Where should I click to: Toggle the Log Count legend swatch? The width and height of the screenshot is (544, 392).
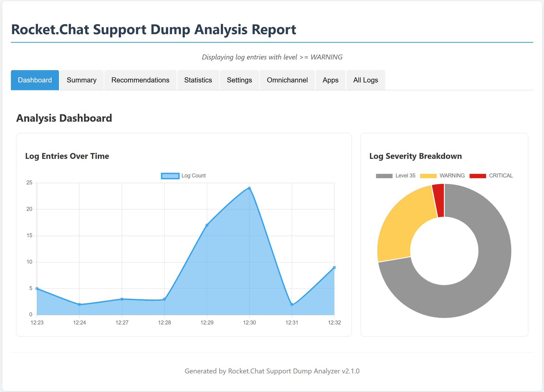170,176
